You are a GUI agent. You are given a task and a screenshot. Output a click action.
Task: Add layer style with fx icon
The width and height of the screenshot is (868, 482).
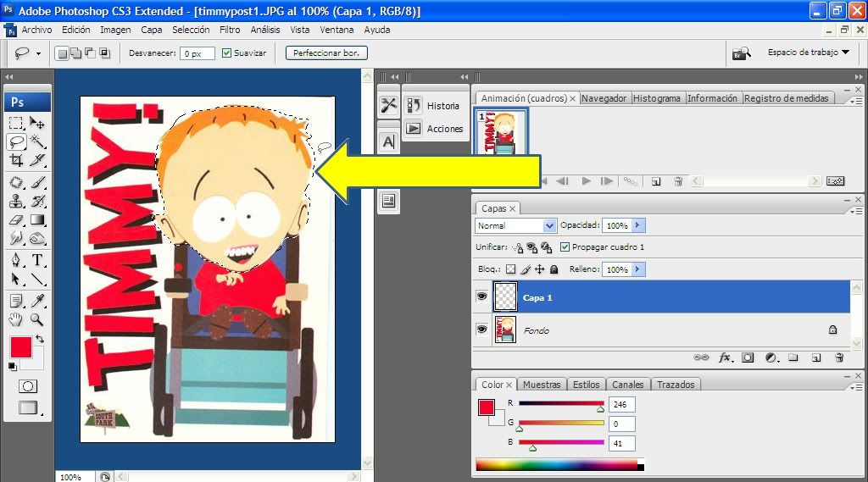coord(726,357)
